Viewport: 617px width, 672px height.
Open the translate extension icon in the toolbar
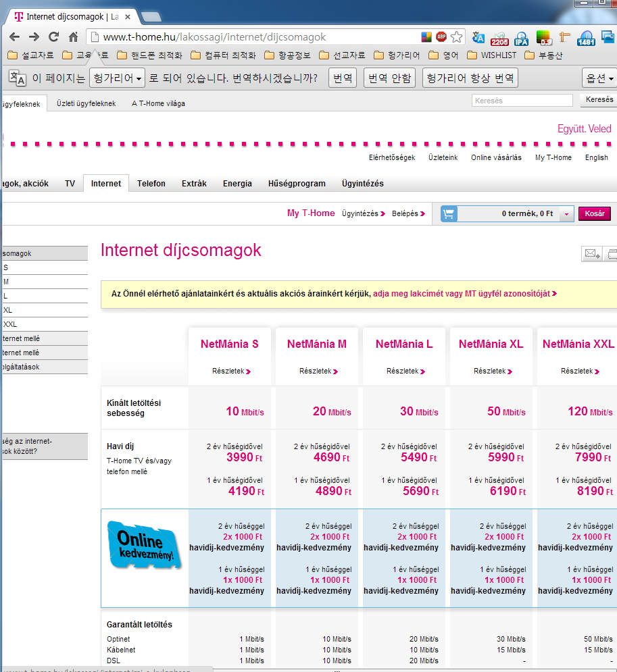click(478, 38)
